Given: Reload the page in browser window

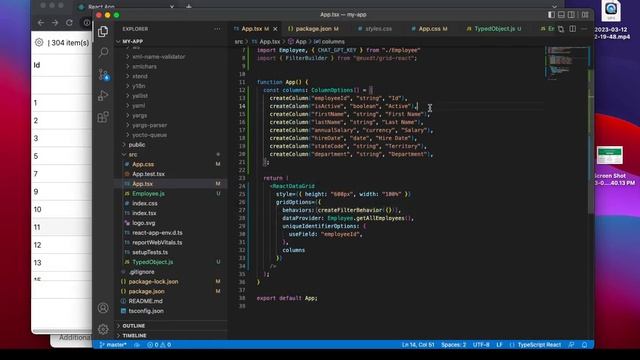Looking at the screenshot, I should [x=69, y=23].
